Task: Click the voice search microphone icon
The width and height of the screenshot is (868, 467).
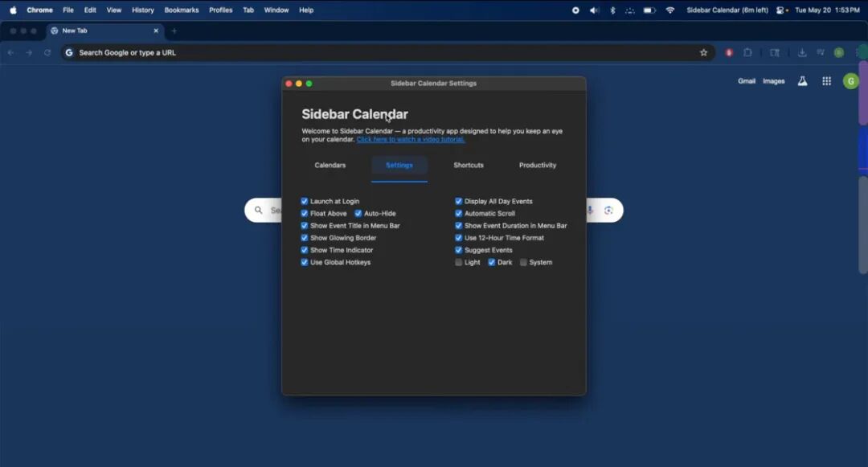Action: pyautogui.click(x=590, y=211)
